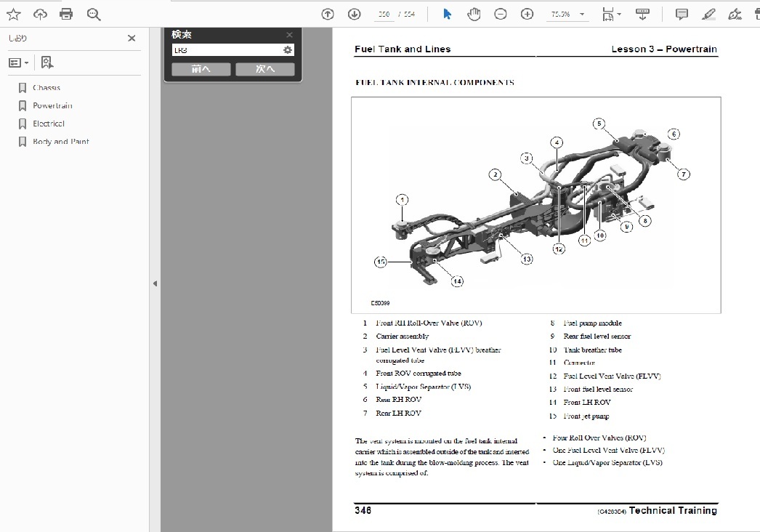Open the Body and Paint bookmark

tap(60, 142)
